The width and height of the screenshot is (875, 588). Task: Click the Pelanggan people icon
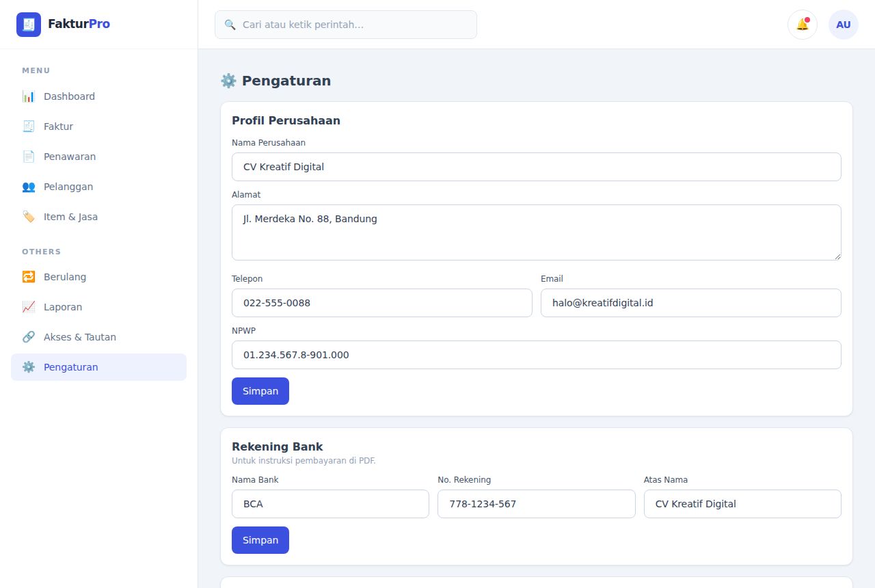click(x=29, y=187)
